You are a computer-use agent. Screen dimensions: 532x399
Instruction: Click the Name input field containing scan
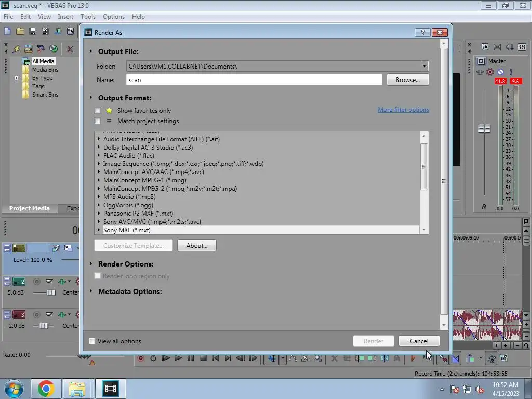coord(254,79)
